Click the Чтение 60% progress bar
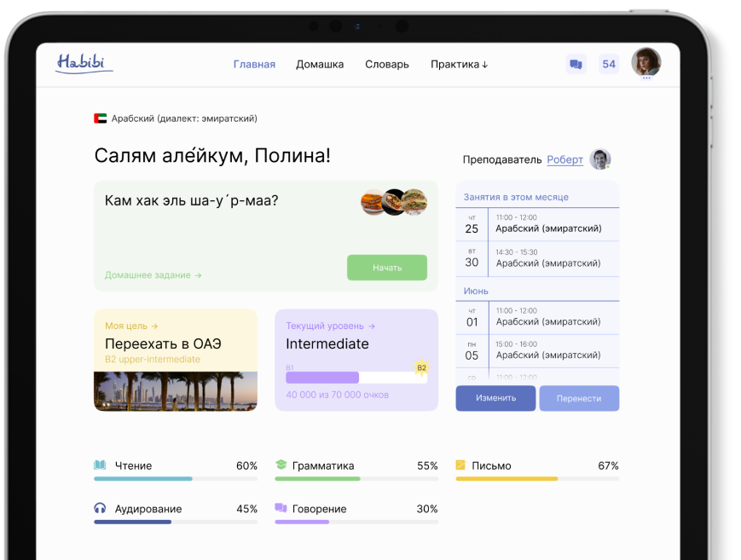741x560 pixels. [176, 479]
